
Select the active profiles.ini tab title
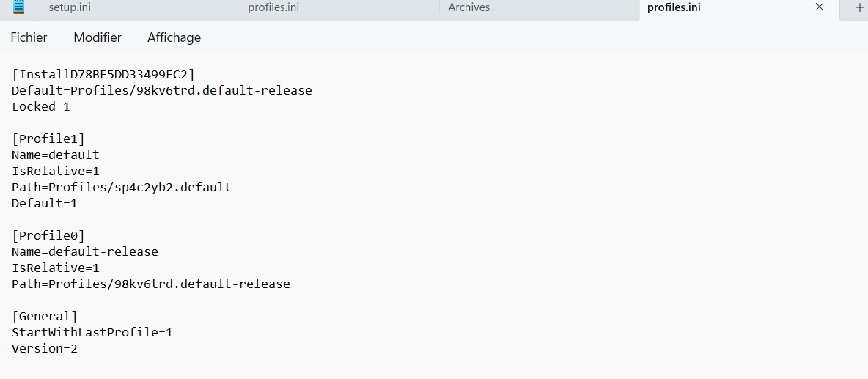point(673,7)
